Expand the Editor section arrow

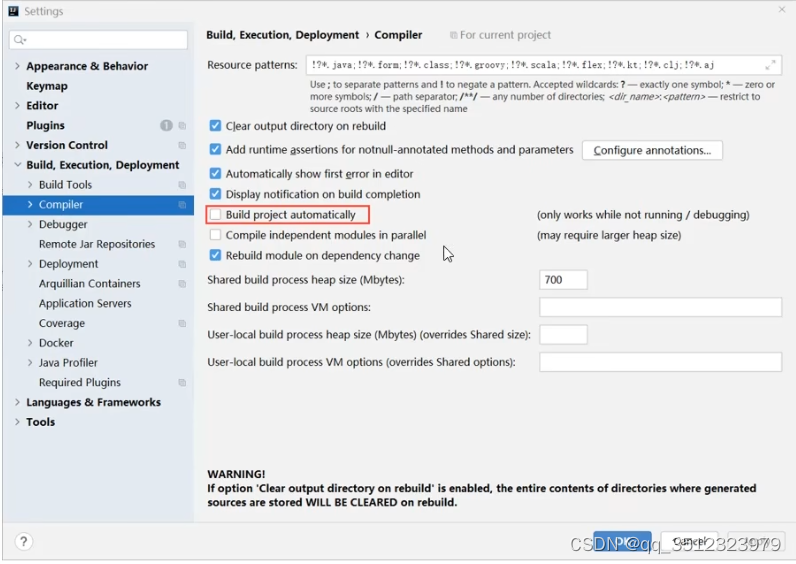[17, 106]
